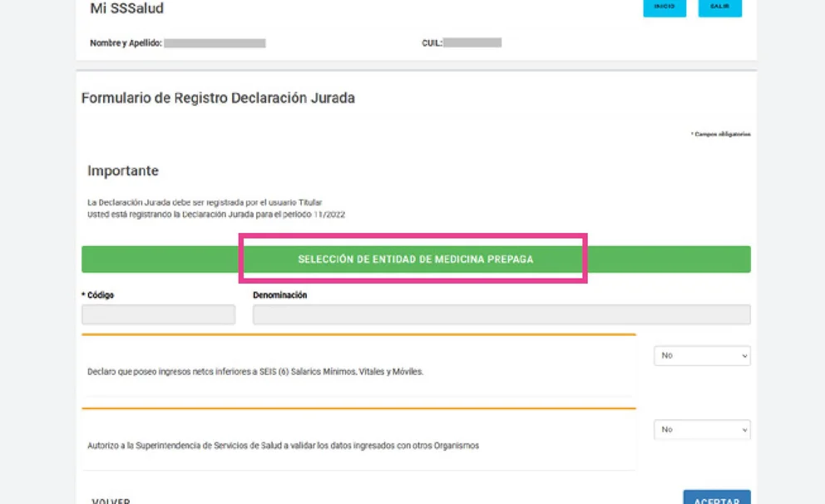Click the Formulario de Registro Declaración Jurada heading
The height and width of the screenshot is (504, 825).
click(x=218, y=97)
